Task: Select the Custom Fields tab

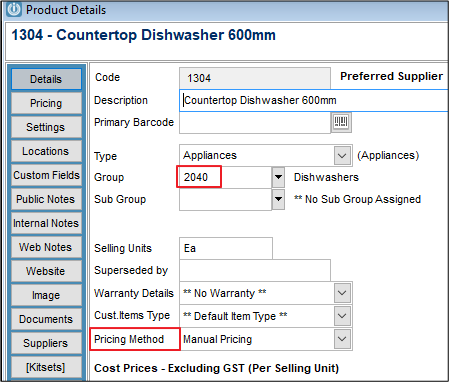Action: click(x=46, y=175)
